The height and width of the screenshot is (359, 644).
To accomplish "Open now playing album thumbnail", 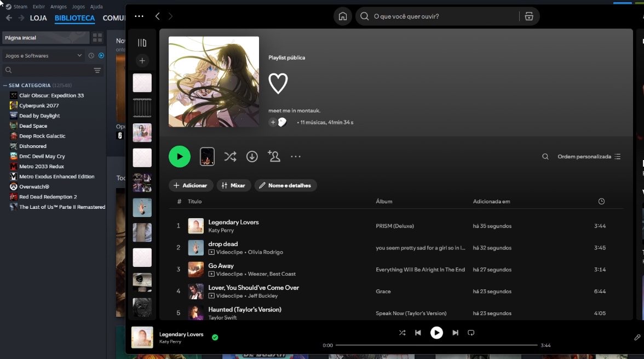I will 142,338.
